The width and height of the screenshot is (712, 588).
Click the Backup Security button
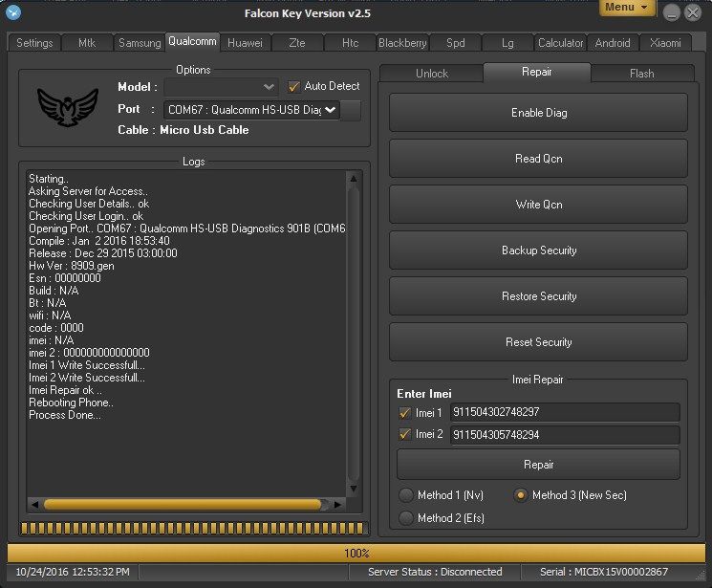tap(539, 250)
